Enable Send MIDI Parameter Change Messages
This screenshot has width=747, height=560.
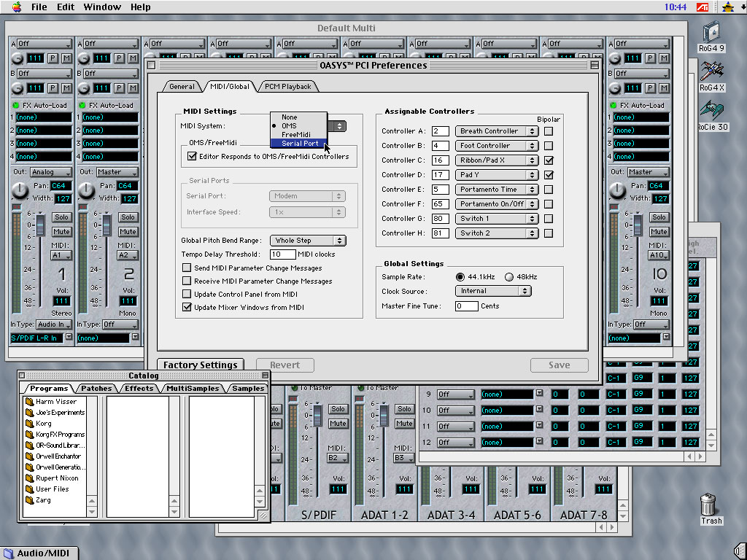click(187, 268)
